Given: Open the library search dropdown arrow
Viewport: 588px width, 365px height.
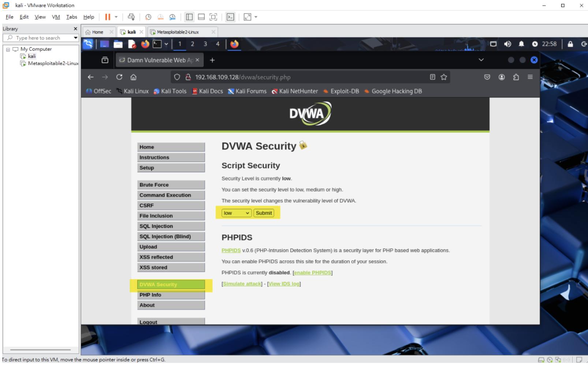Looking at the screenshot, I should coord(76,38).
